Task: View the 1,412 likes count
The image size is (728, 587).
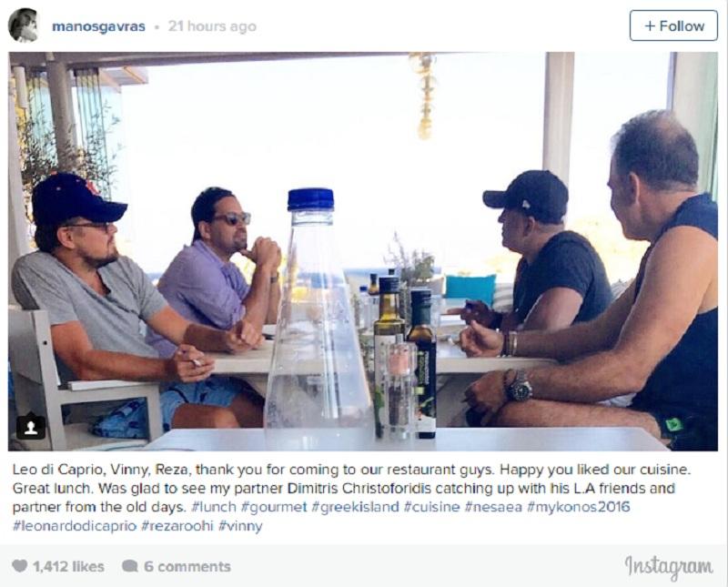Action: point(68,567)
